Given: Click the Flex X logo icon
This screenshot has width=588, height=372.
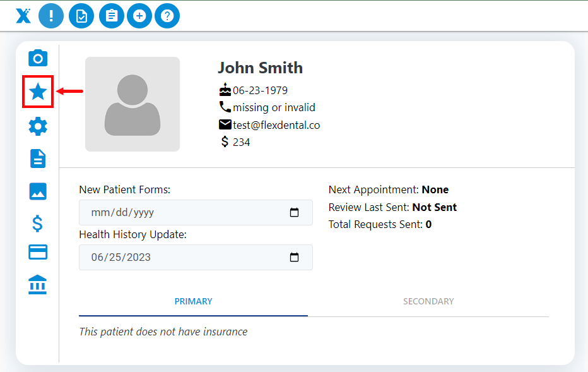Looking at the screenshot, I should point(23,16).
